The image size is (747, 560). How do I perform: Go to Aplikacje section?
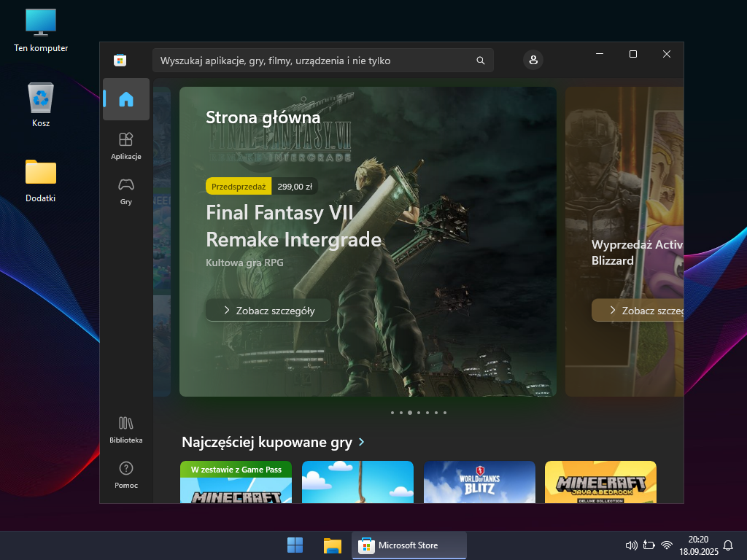click(x=126, y=145)
